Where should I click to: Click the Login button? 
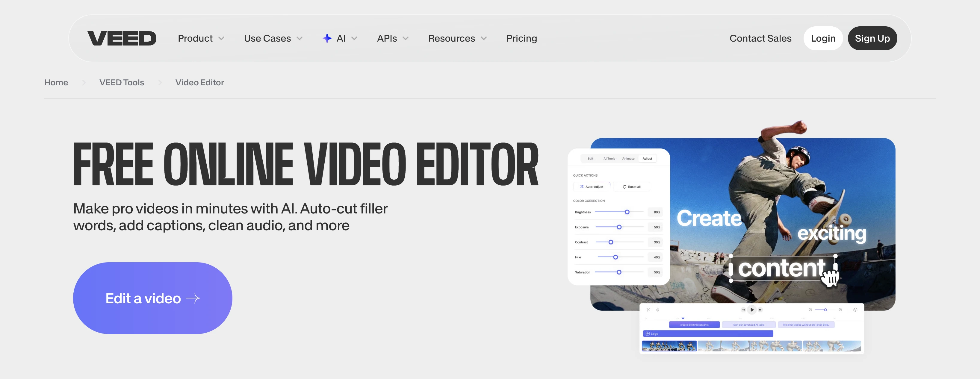point(823,38)
